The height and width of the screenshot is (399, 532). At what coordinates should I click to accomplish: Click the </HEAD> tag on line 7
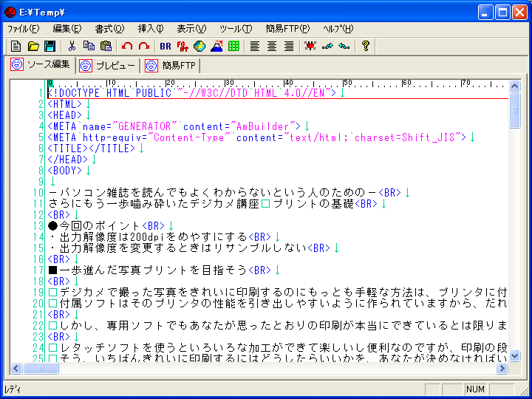click(68, 160)
